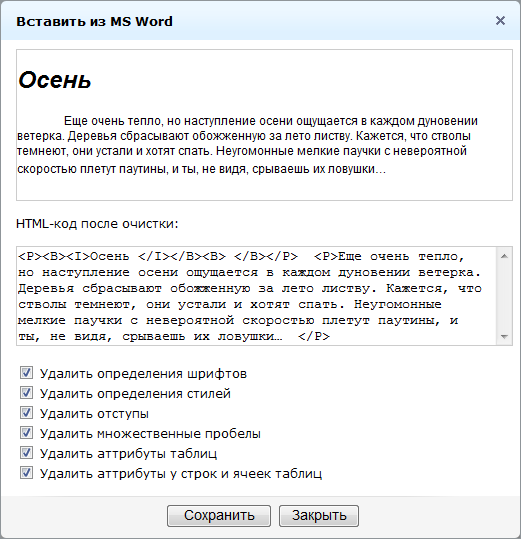The height and width of the screenshot is (539, 521).
Task: Toggle 'Удалить аттрибуты у строк и ячеек таблиц' checkbox
Action: click(x=26, y=473)
